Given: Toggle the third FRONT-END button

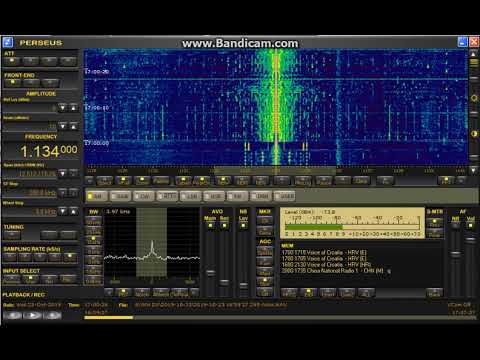Looking at the screenshot, I should [x=50, y=82].
